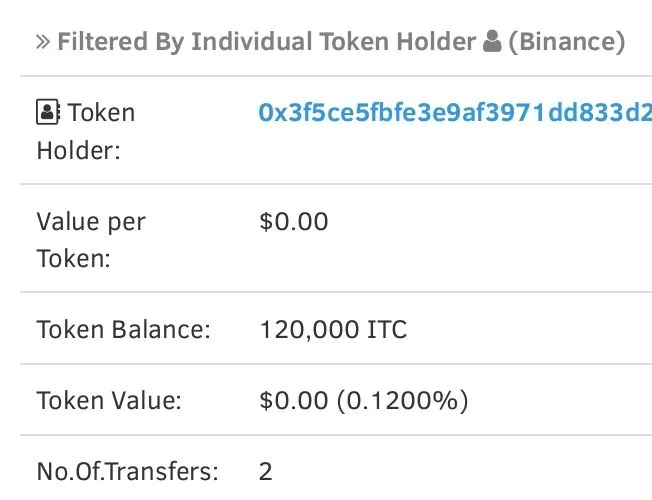Screen dimensions: 652x500
Task: Click the Value per Token: label
Action: tap(91, 240)
